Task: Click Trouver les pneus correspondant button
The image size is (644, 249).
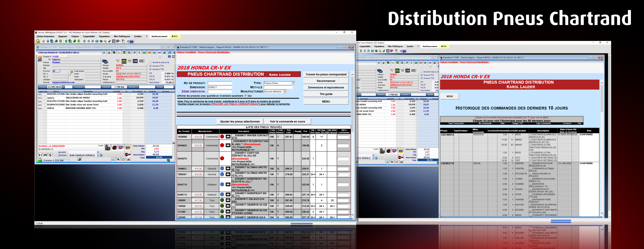Action: (x=326, y=74)
